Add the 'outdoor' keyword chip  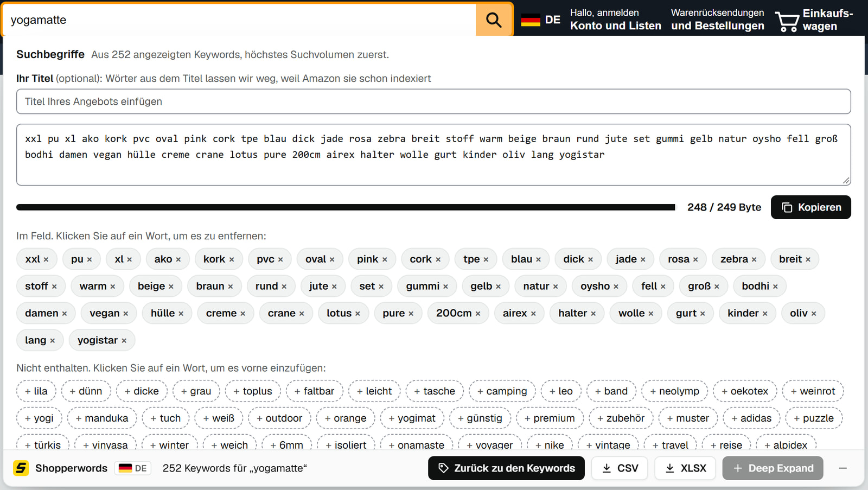tap(279, 418)
